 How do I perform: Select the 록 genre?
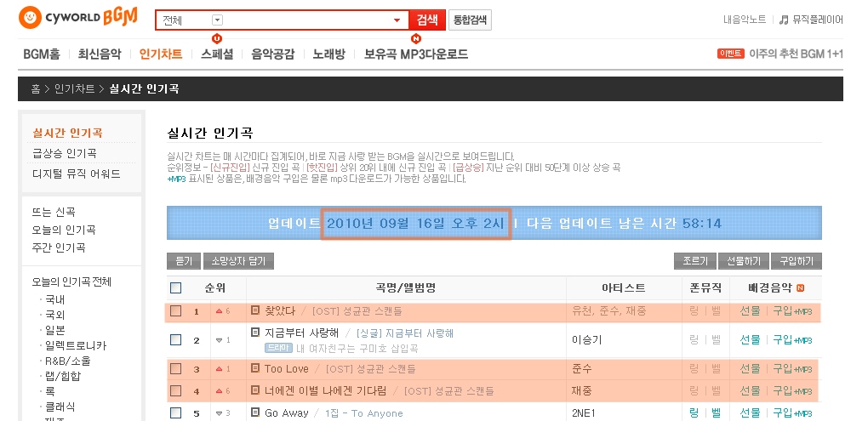[50, 392]
